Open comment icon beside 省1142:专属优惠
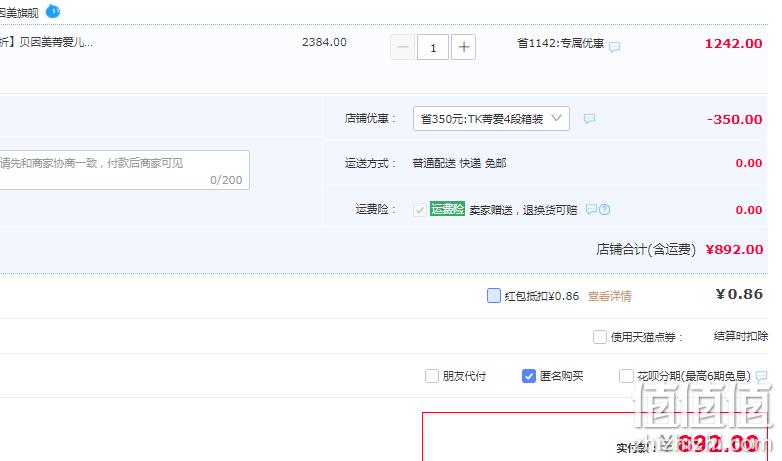 point(614,47)
